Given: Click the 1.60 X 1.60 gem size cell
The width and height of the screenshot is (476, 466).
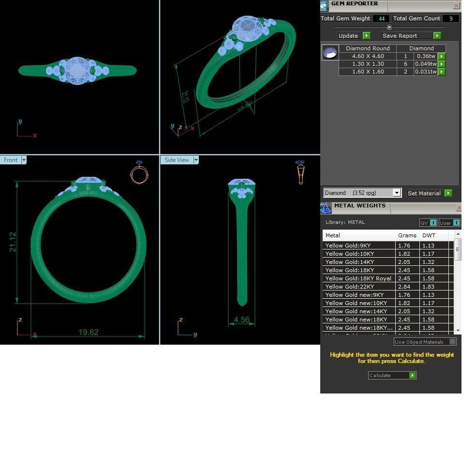Looking at the screenshot, I should [x=368, y=72].
